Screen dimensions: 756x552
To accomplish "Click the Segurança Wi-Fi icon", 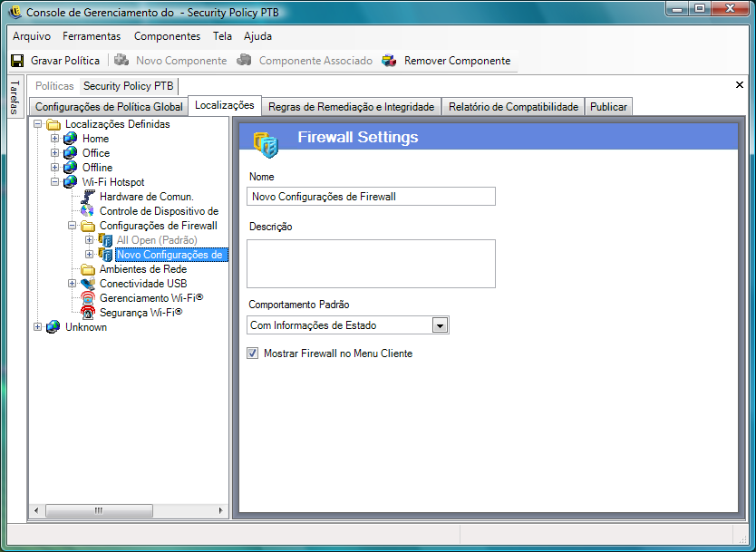I will tap(88, 313).
